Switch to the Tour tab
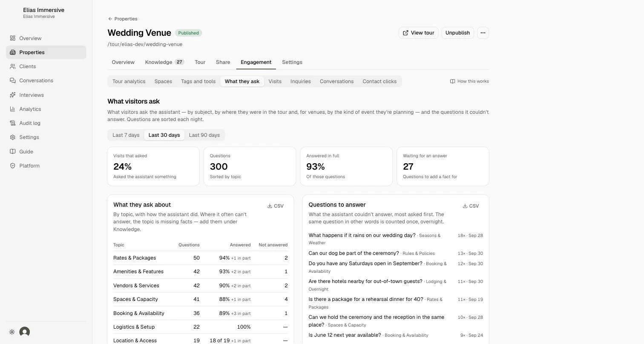The height and width of the screenshot is (344, 644). pos(200,62)
